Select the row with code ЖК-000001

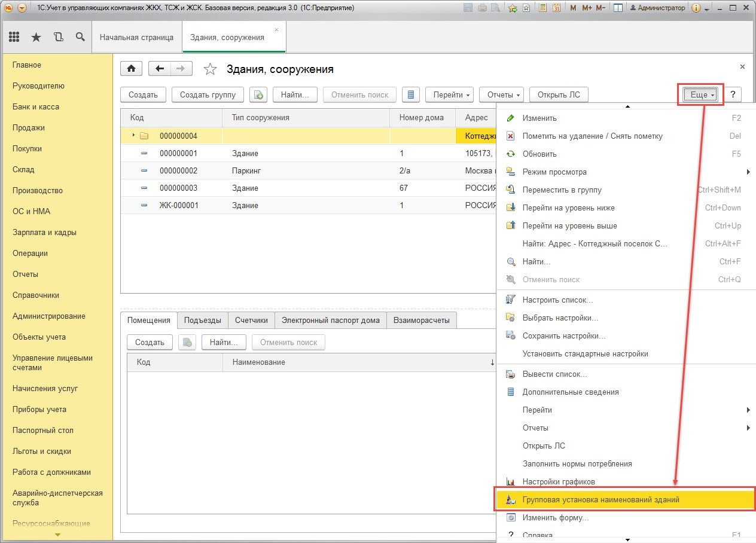tap(309, 205)
